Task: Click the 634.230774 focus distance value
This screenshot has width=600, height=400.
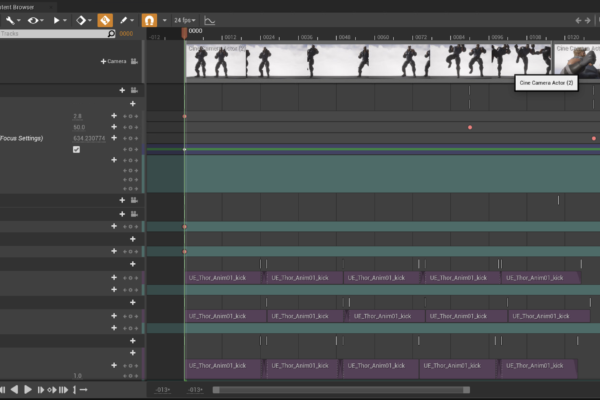Action: (x=89, y=138)
